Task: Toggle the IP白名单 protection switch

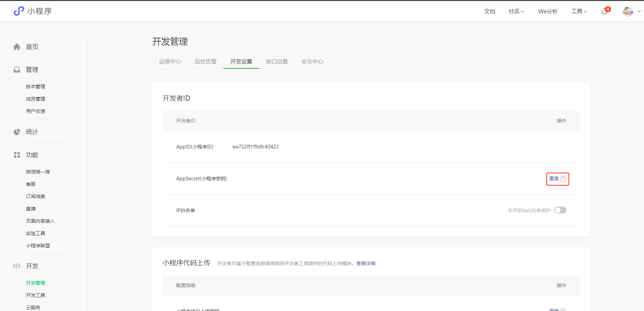Action: pyautogui.click(x=560, y=210)
